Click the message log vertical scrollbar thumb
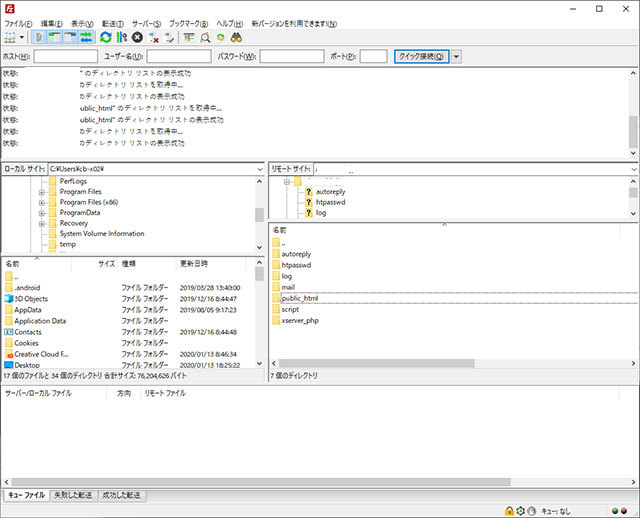Viewport: 640px width, 518px height. (x=633, y=131)
